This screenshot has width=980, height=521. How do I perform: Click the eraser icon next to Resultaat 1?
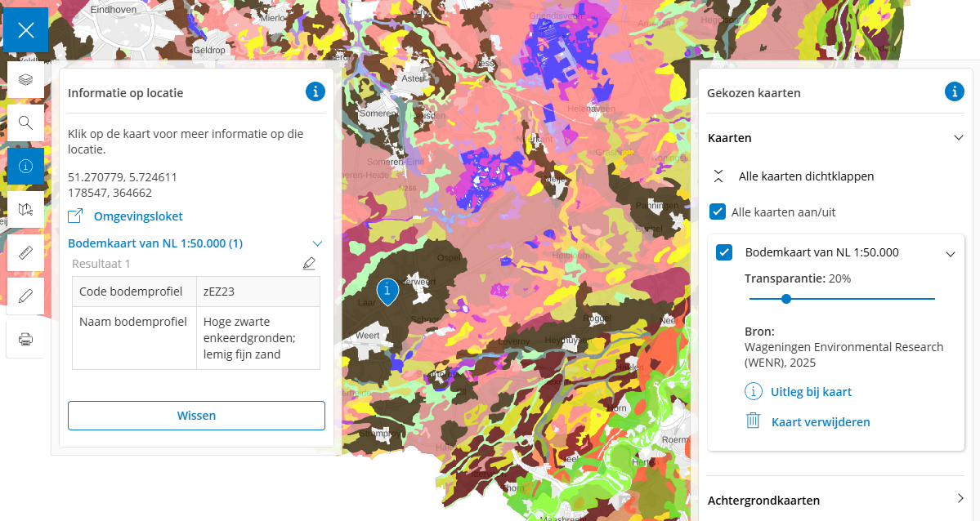click(308, 264)
